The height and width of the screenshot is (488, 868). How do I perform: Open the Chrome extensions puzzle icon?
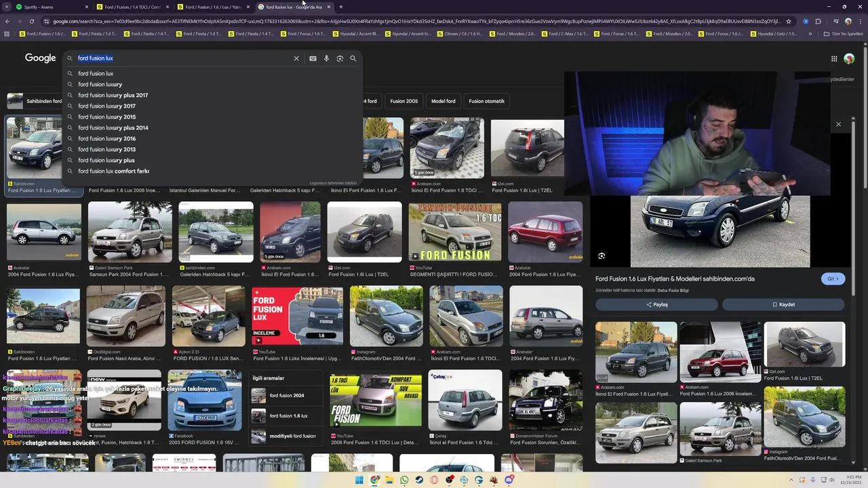point(818,21)
